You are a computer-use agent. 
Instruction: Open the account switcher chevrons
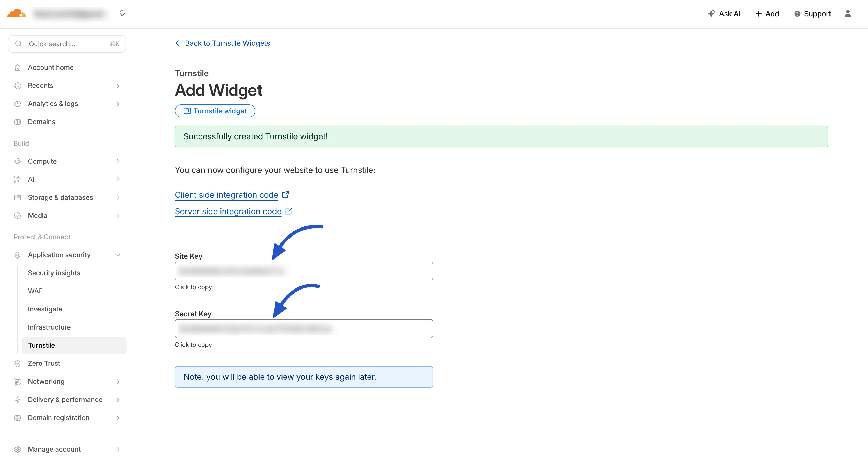[x=122, y=13]
